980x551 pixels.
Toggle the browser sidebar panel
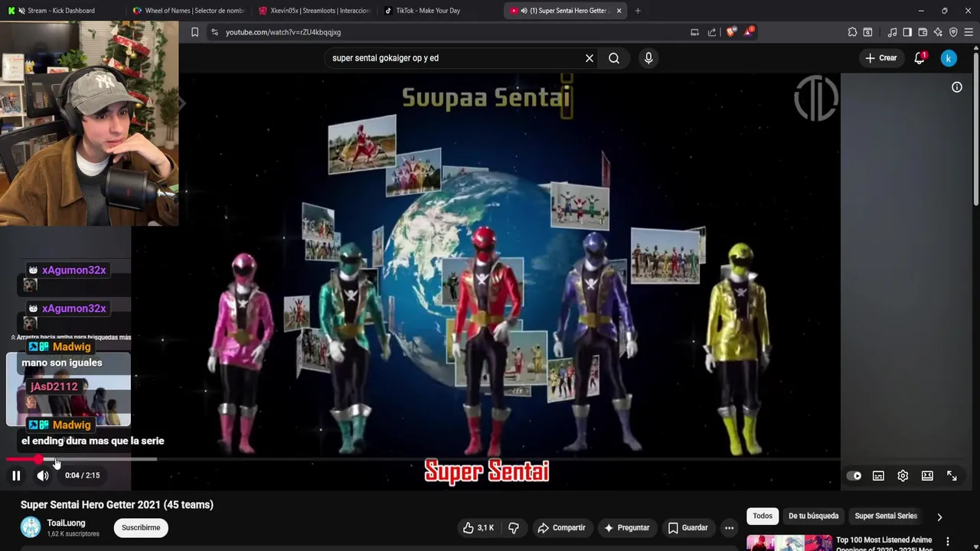(907, 32)
